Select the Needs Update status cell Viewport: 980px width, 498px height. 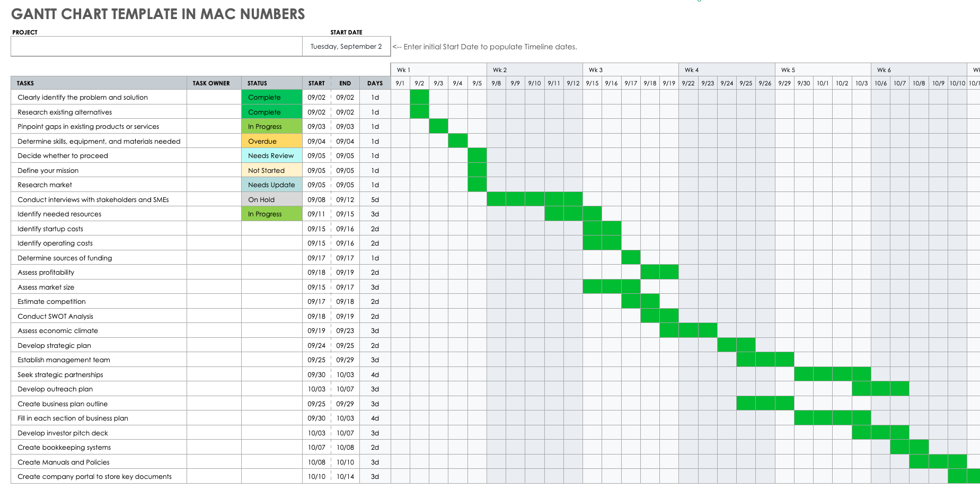[x=271, y=185]
